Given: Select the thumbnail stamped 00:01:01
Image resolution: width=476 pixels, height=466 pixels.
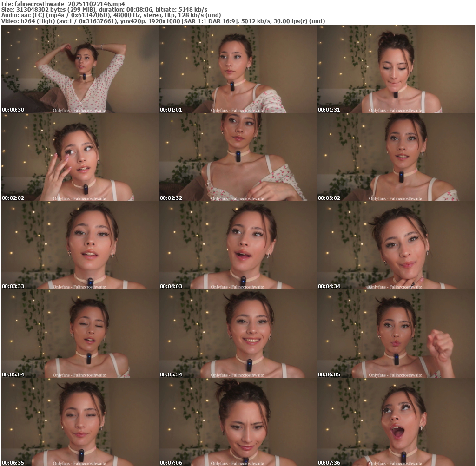Looking at the screenshot, I should 238,69.
